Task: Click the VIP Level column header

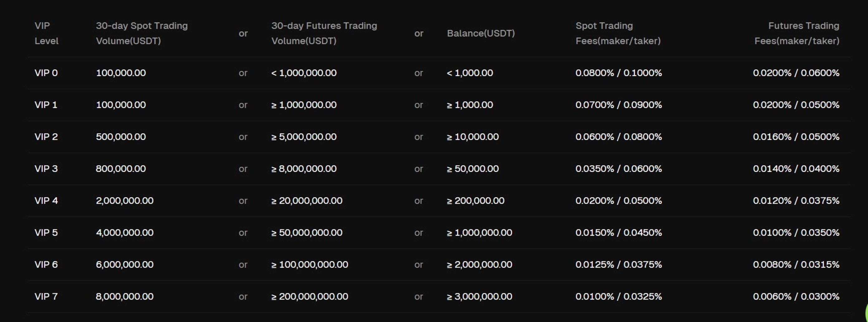Action: [46, 33]
